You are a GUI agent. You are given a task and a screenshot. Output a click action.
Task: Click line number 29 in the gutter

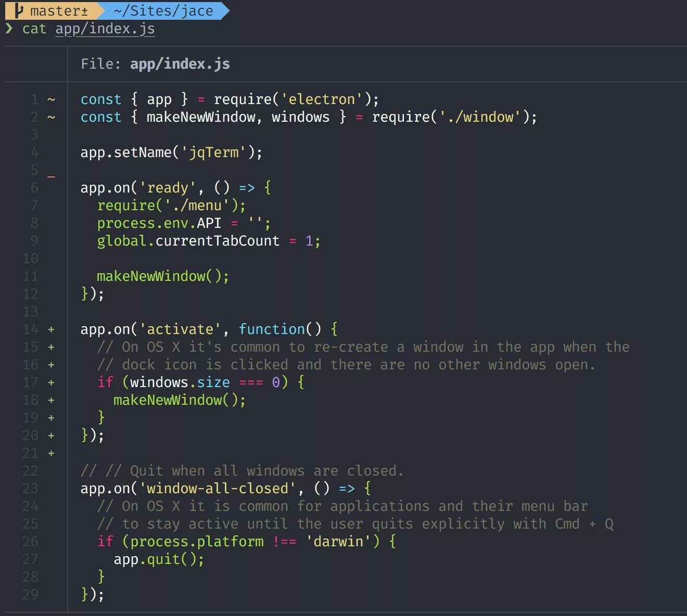click(x=30, y=595)
